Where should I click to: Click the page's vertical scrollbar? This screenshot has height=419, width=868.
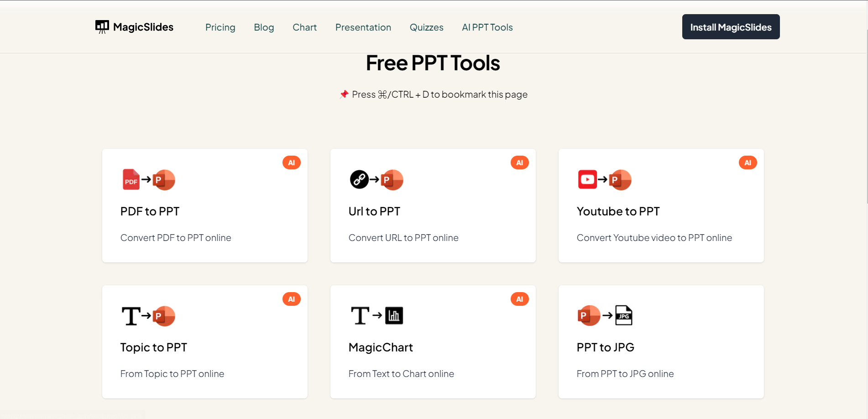tap(867, 114)
